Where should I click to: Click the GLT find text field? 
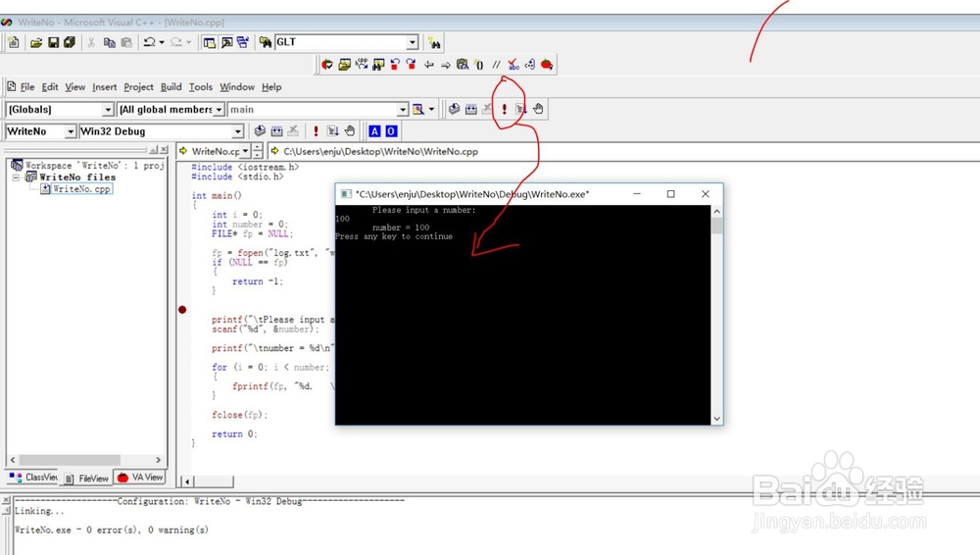pos(341,42)
